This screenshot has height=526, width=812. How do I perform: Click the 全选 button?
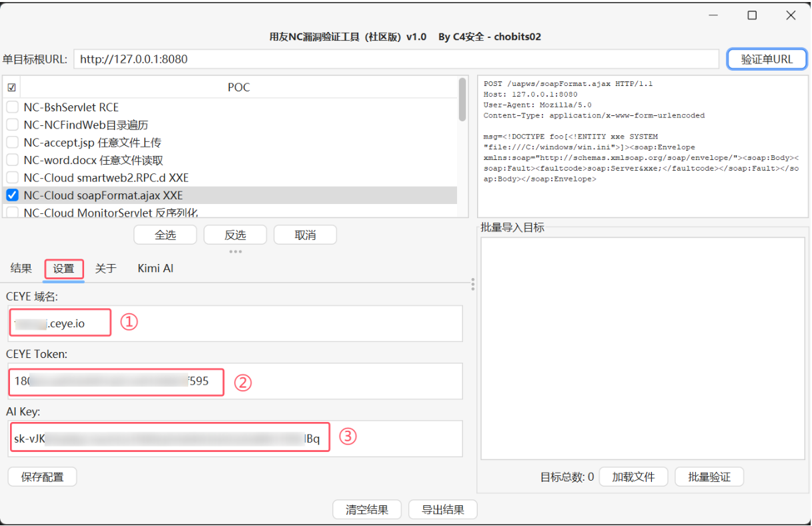[165, 235]
